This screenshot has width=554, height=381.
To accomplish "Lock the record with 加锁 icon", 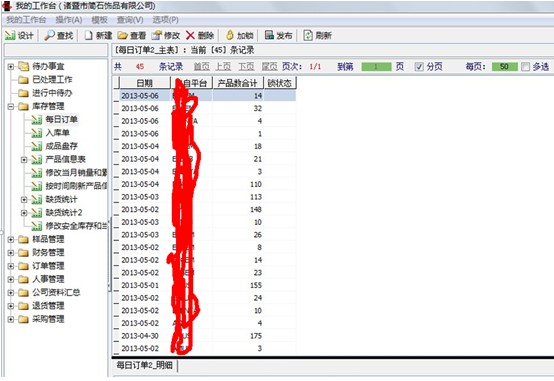I will (x=230, y=35).
